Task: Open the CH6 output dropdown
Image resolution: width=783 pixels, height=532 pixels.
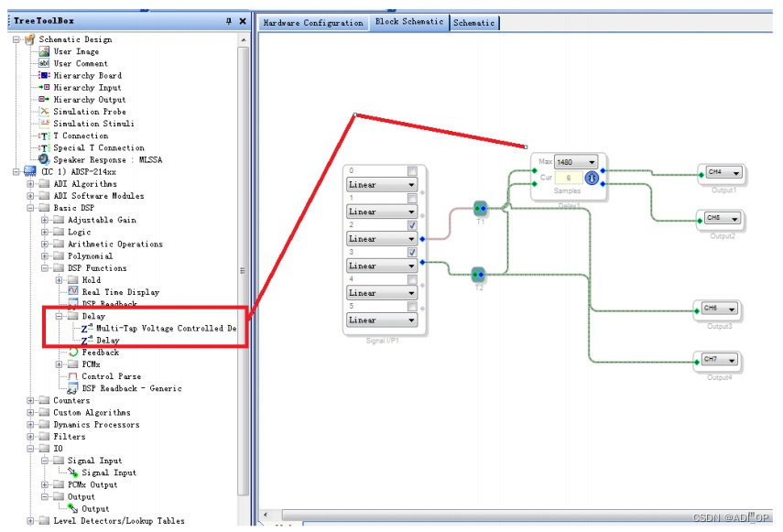Action: (720, 309)
